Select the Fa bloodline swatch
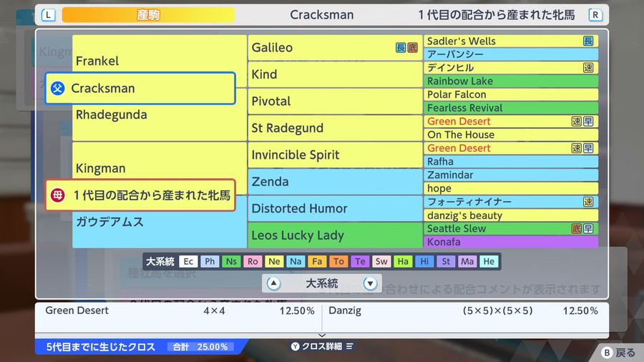This screenshot has height=362, width=644. [317, 261]
